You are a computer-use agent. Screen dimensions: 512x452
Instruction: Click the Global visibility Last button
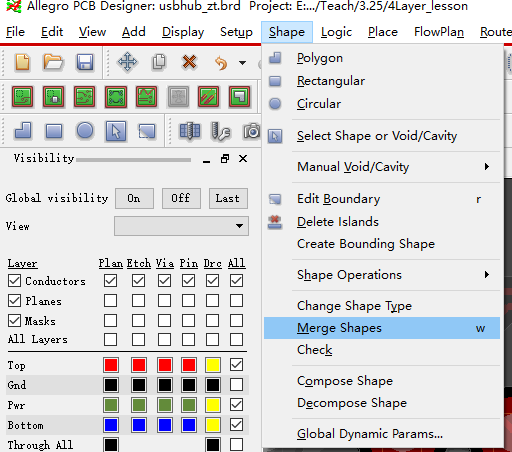point(228,198)
